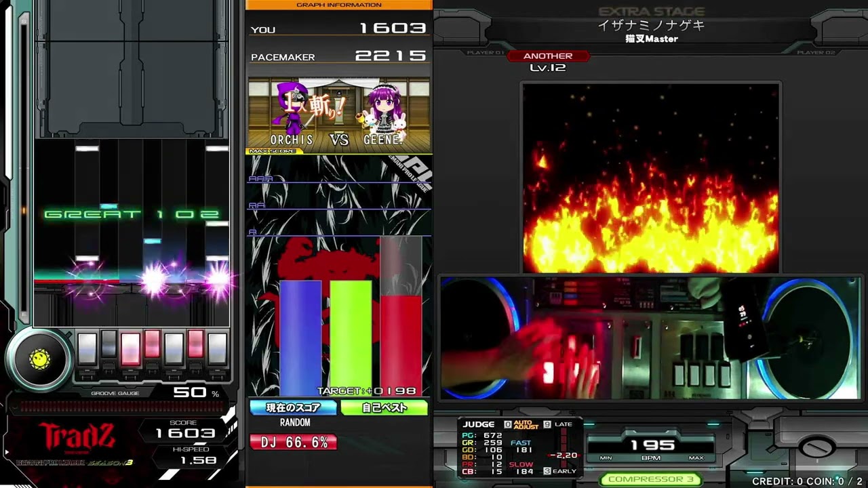Screen dimensions: 868x488
Task: Click the fire background video
Action: pyautogui.click(x=650, y=178)
